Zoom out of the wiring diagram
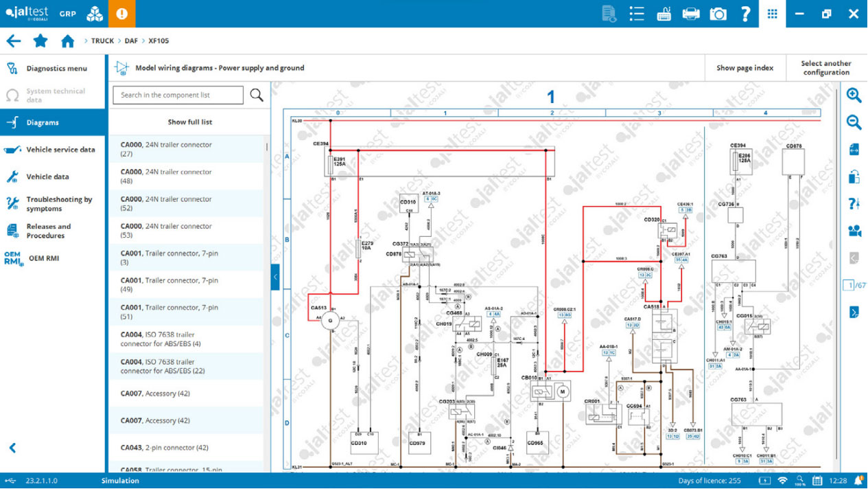The height and width of the screenshot is (489, 868). pyautogui.click(x=854, y=123)
